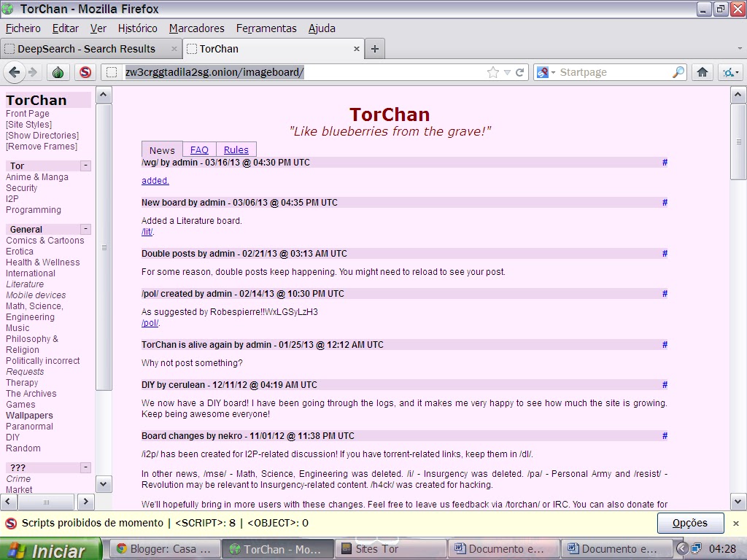Select the Rules tab

[236, 149]
